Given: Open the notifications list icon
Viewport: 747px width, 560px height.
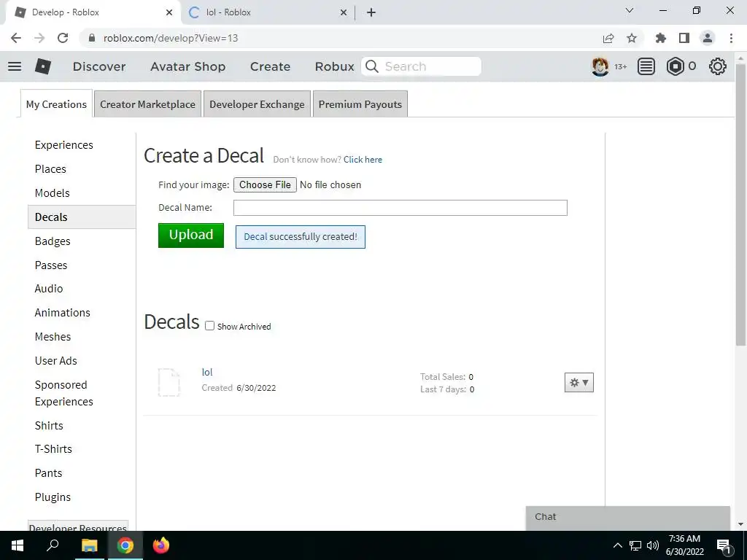Looking at the screenshot, I should click(646, 66).
